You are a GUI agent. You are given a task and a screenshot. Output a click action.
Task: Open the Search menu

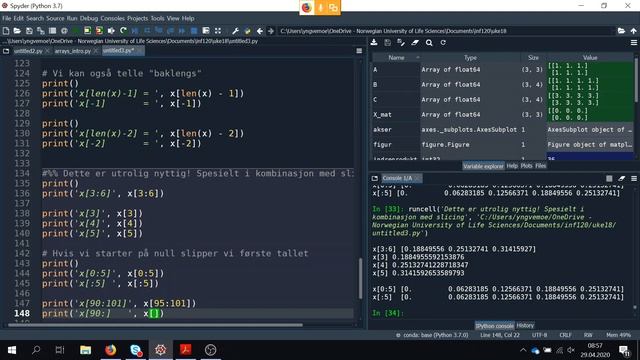35,18
